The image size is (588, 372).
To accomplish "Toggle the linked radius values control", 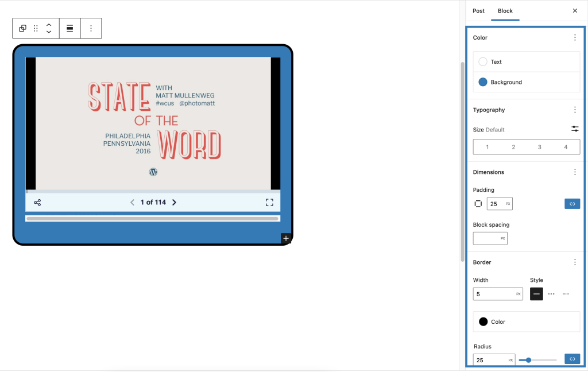I will point(572,358).
